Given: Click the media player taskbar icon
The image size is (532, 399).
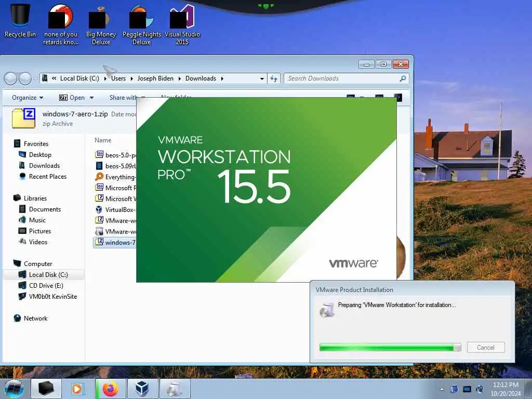Looking at the screenshot, I should coord(77,389).
